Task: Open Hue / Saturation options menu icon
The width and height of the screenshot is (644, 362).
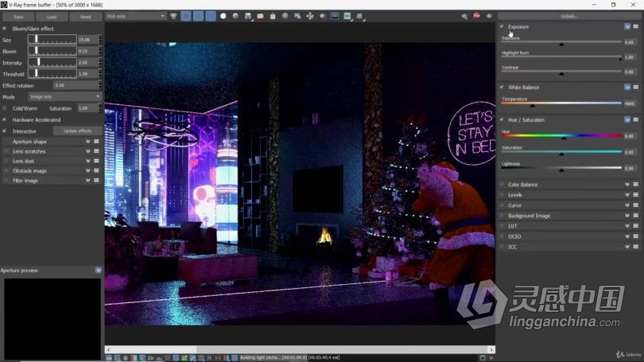Action: pos(636,119)
